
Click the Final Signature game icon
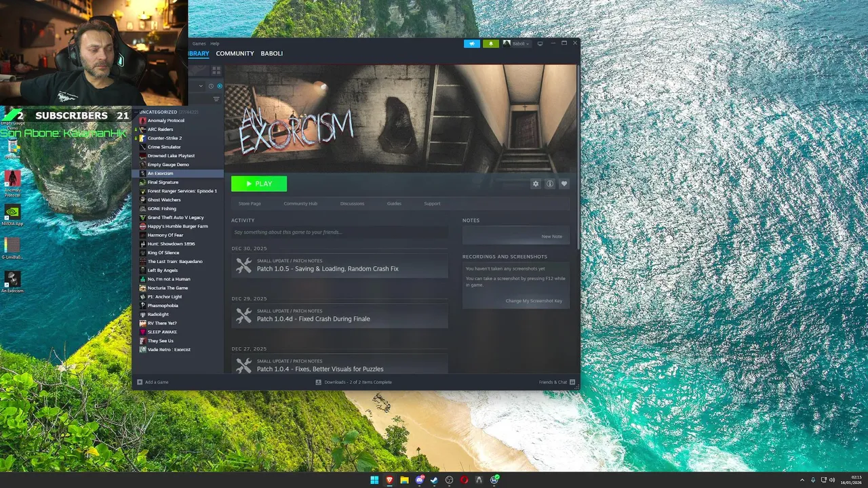(142, 182)
